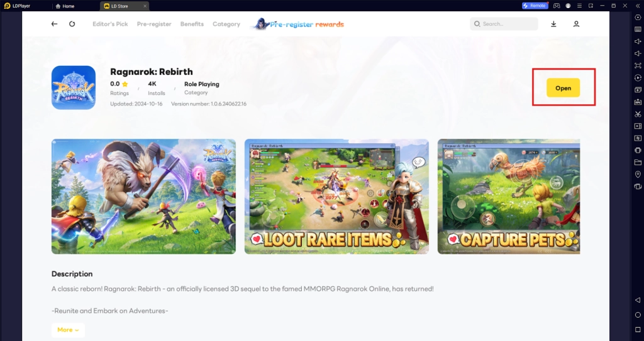
Task: Expand description with More button
Action: point(68,330)
